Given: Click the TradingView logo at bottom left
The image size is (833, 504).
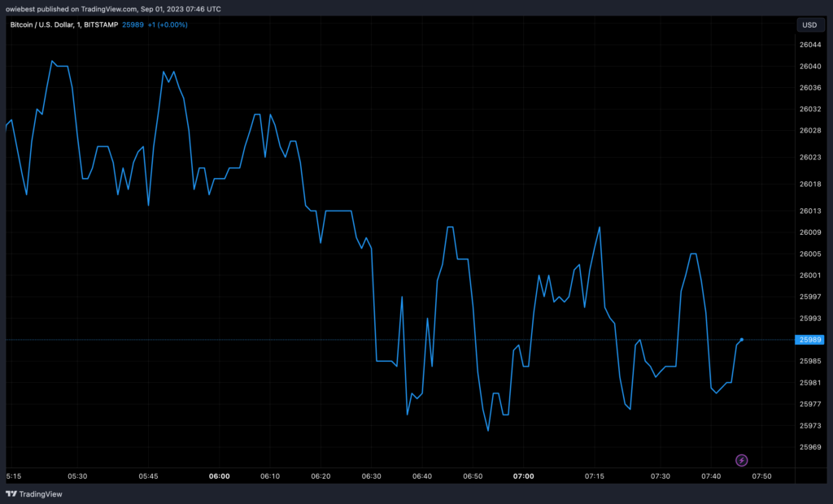Looking at the screenshot, I should [x=34, y=494].
